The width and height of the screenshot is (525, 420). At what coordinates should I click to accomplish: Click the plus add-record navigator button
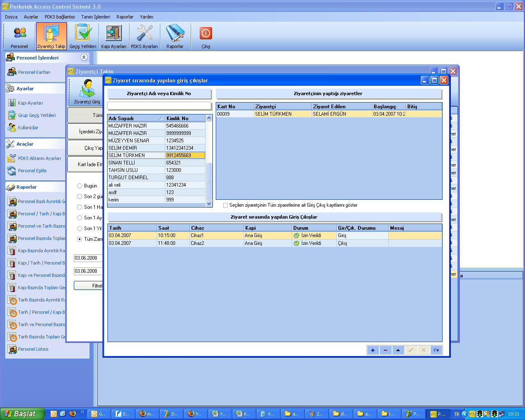pyautogui.click(x=373, y=350)
